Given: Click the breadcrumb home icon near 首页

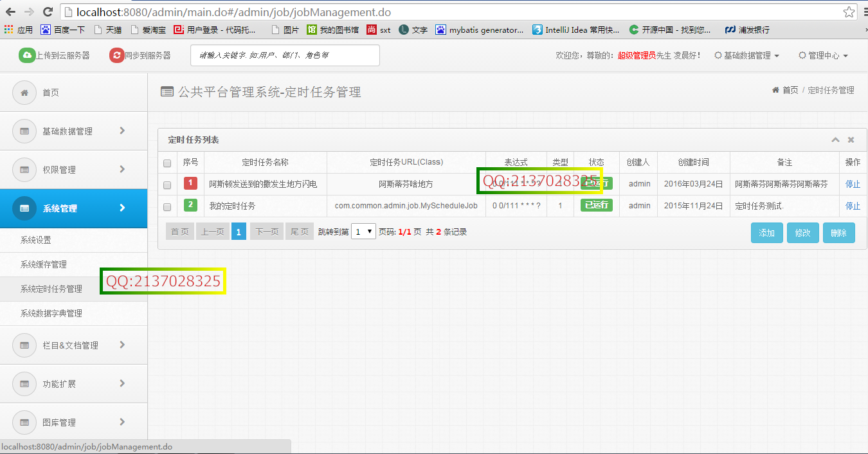Looking at the screenshot, I should (775, 90).
